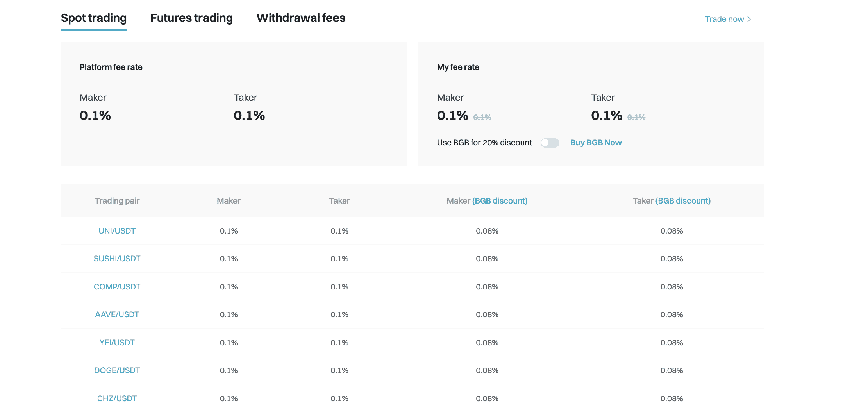868x418 pixels.
Task: Open the SUSHI/USDT trading pair
Action: point(117,259)
